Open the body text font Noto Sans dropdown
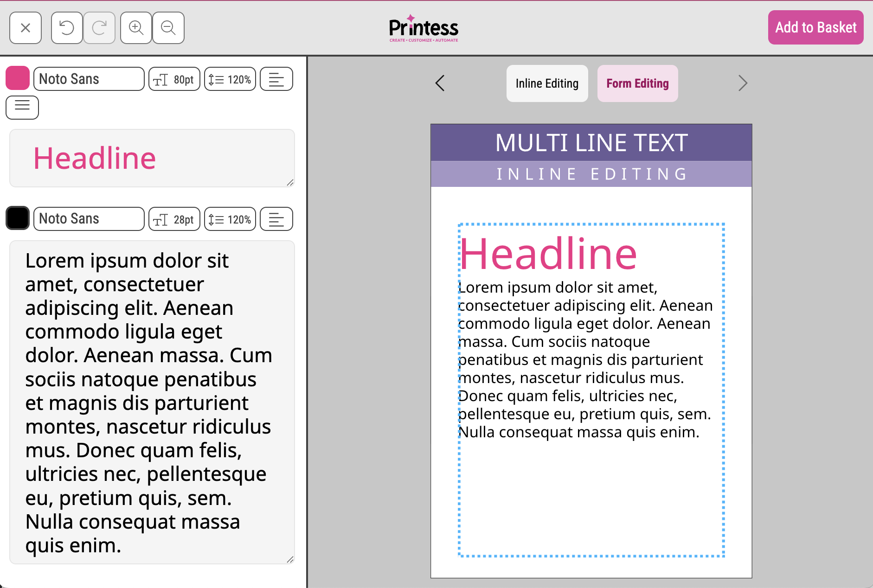The image size is (873, 588). [89, 218]
